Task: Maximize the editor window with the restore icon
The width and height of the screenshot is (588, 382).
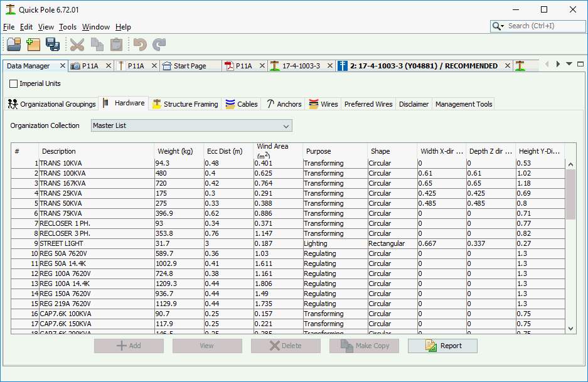Action: click(x=580, y=64)
